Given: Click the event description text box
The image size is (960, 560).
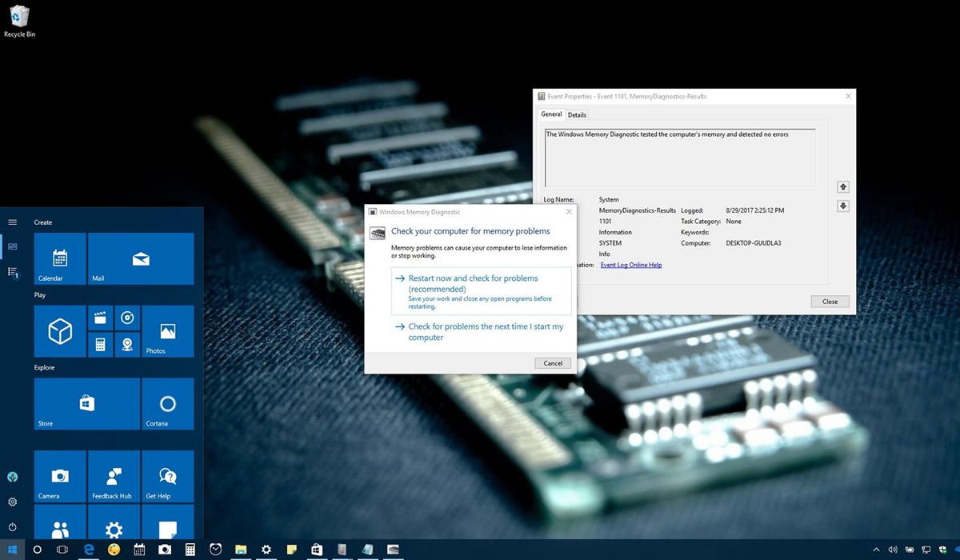Looking at the screenshot, I should point(679,158).
